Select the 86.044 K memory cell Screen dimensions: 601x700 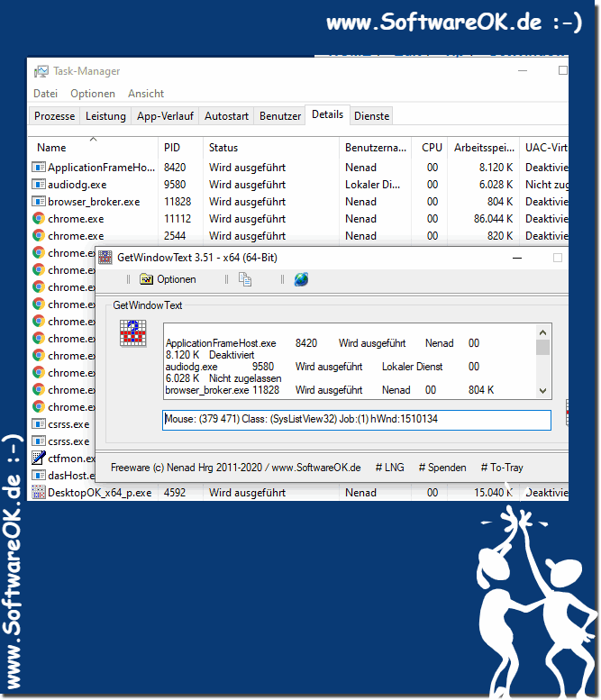[x=494, y=219]
